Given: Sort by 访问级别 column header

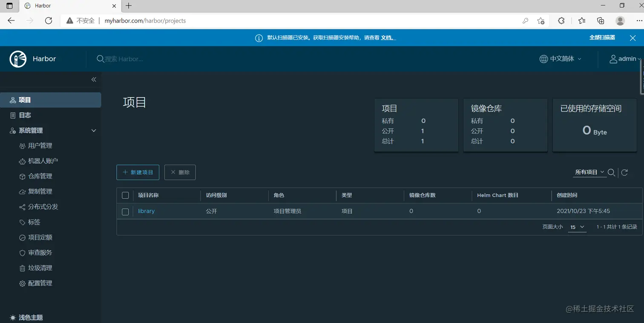Looking at the screenshot, I should (x=216, y=195).
